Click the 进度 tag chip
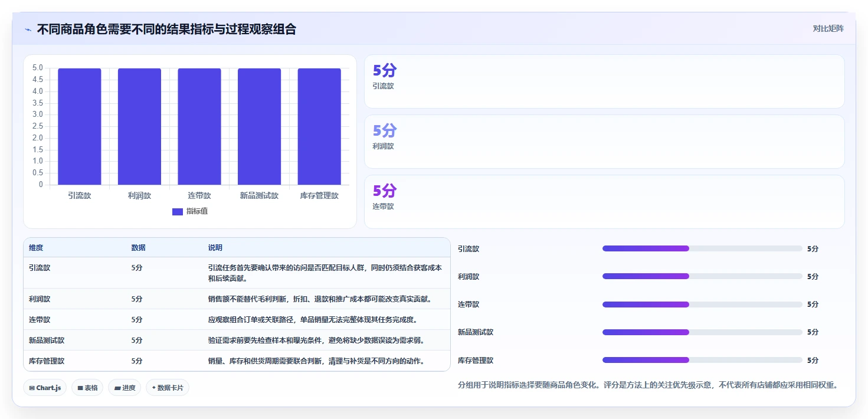This screenshot has height=419, width=868. 125,388
